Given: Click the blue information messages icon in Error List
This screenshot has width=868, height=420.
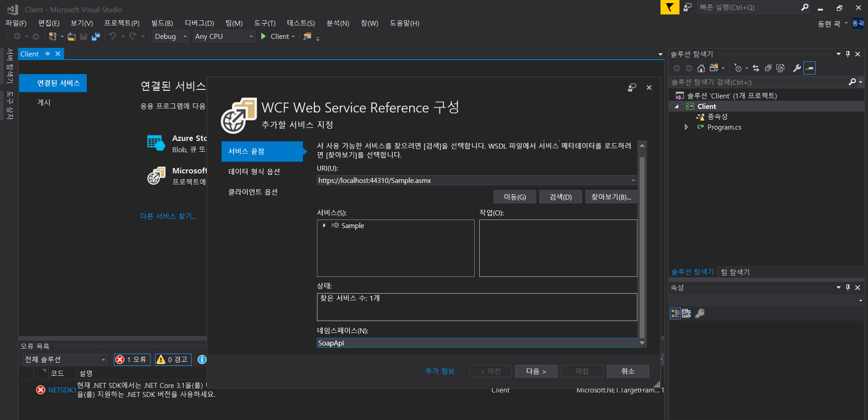Looking at the screenshot, I should [202, 359].
